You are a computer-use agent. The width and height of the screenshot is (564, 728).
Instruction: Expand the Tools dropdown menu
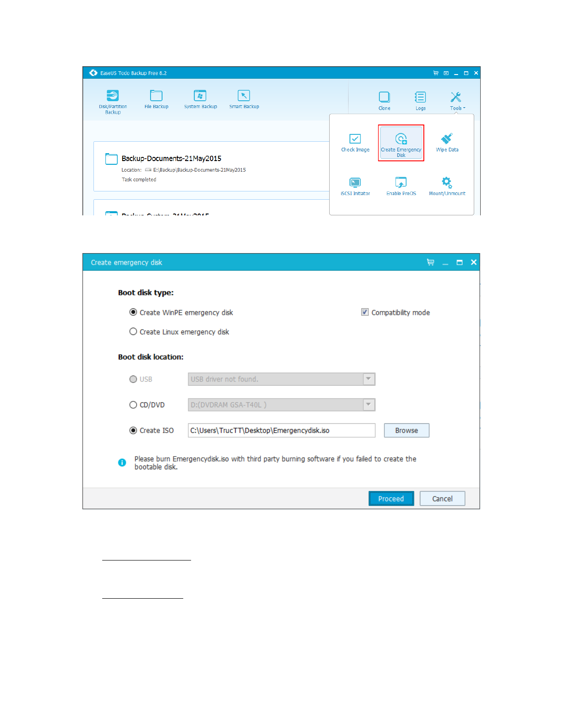(x=457, y=100)
